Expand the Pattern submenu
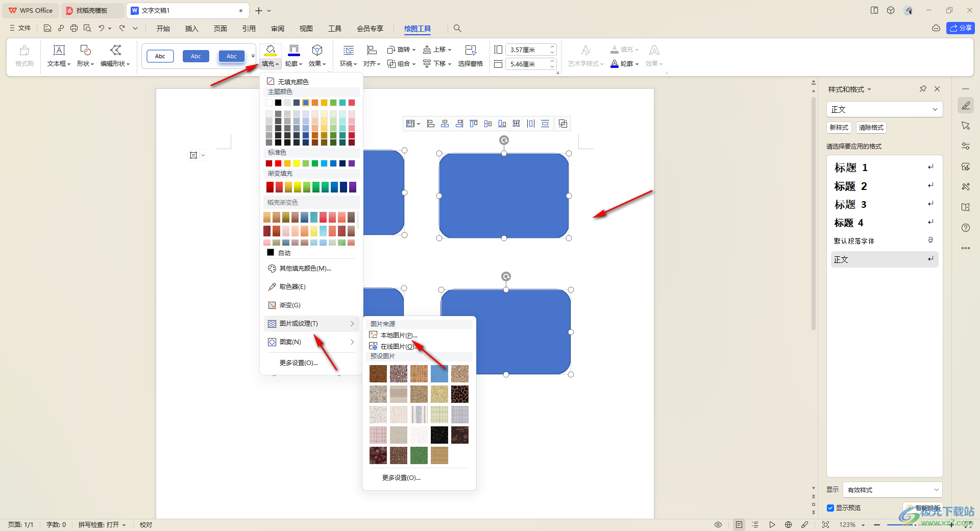This screenshot has width=980, height=531. (x=311, y=342)
